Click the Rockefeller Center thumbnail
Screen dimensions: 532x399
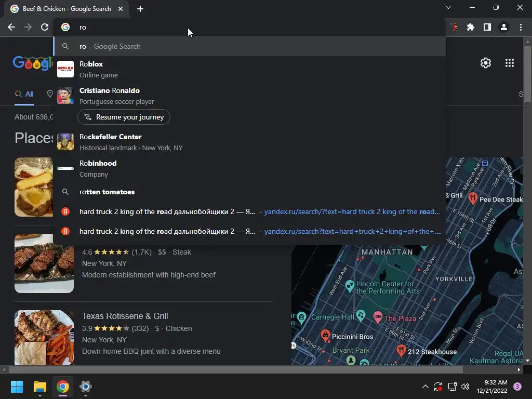(65, 142)
